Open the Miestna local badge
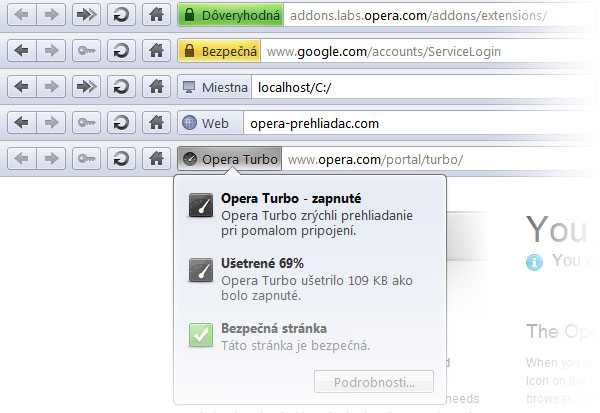This screenshot has height=413, width=600. (x=215, y=87)
